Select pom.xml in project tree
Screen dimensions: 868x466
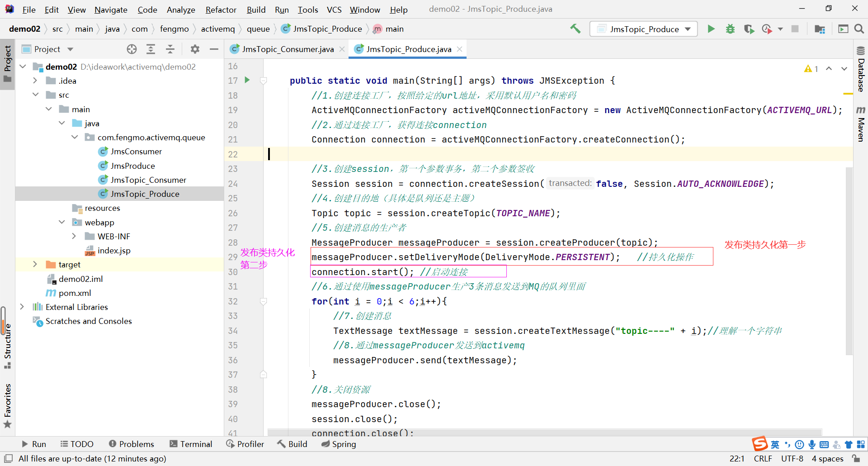click(x=69, y=293)
